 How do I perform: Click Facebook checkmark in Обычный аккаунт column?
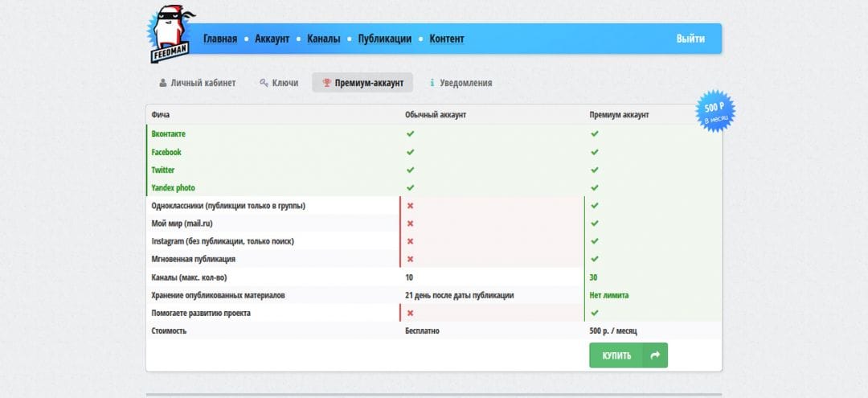tap(410, 152)
